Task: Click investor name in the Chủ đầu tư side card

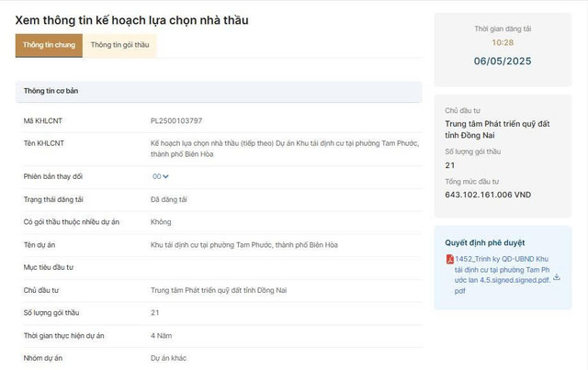Action: (x=497, y=129)
